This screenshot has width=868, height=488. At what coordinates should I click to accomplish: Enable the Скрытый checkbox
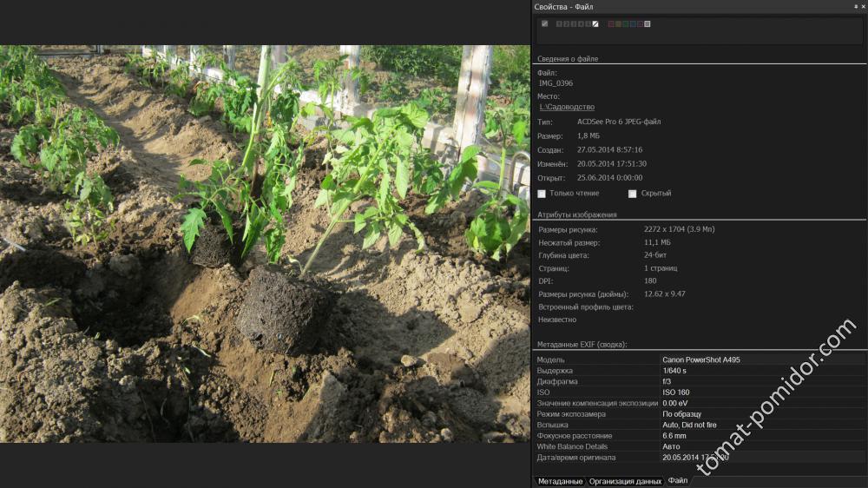coord(633,194)
